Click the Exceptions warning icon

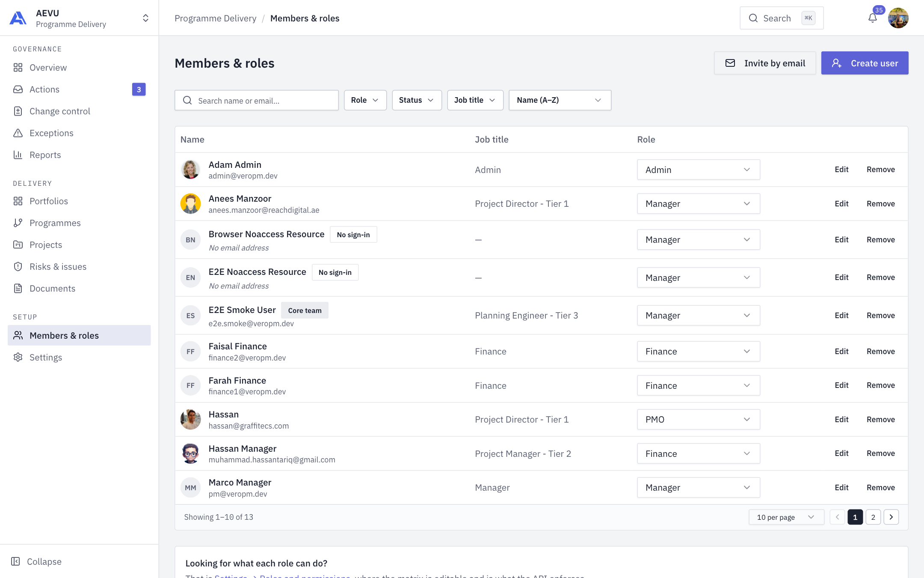tap(18, 133)
